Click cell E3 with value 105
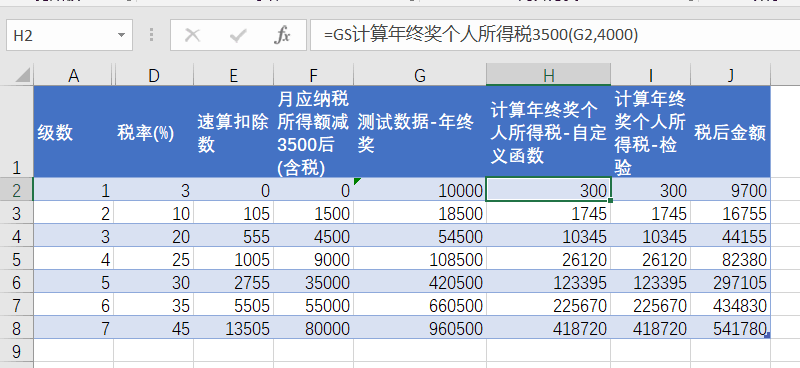The width and height of the screenshot is (800, 368). point(233,213)
